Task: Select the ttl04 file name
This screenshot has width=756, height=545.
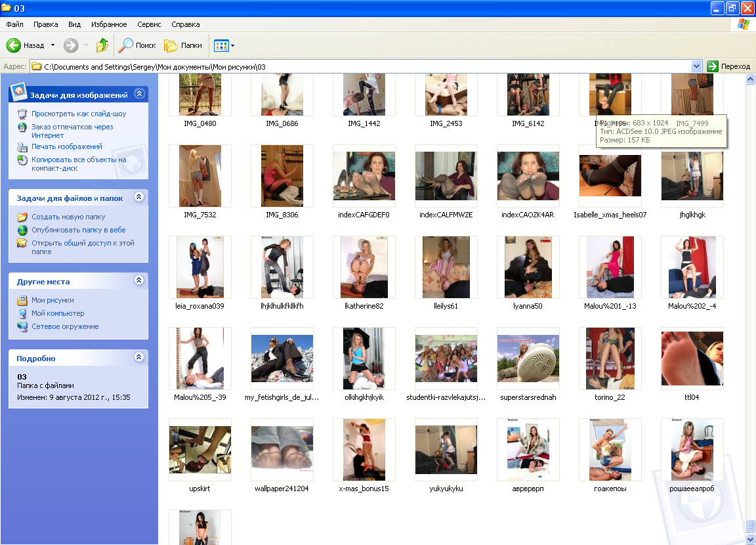Action: (692, 397)
